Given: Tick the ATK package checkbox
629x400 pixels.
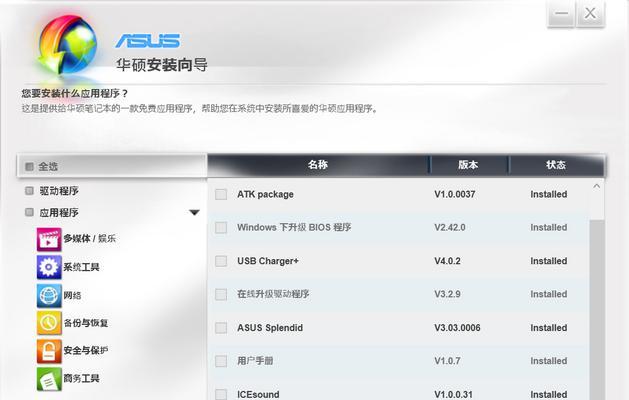Looking at the screenshot, I should pyautogui.click(x=221, y=195).
